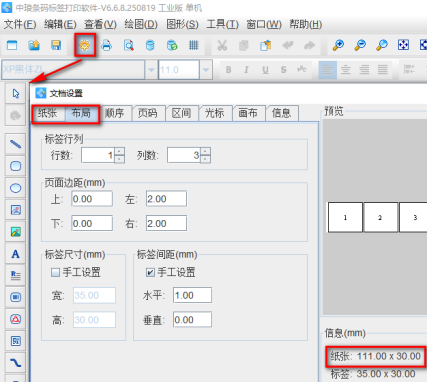Image resolution: width=428 pixels, height=382 pixels.
Task: Click the plain magnifier zoom icon
Action: [x=382, y=45]
